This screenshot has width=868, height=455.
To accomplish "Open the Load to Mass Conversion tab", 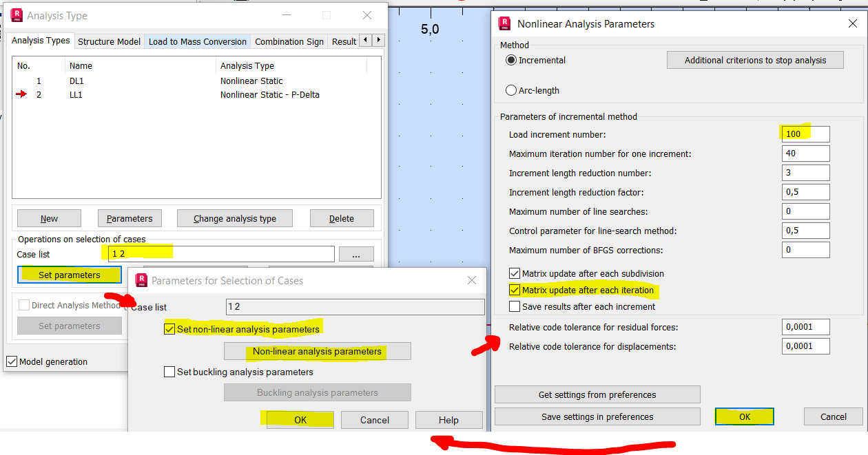I will pos(197,41).
